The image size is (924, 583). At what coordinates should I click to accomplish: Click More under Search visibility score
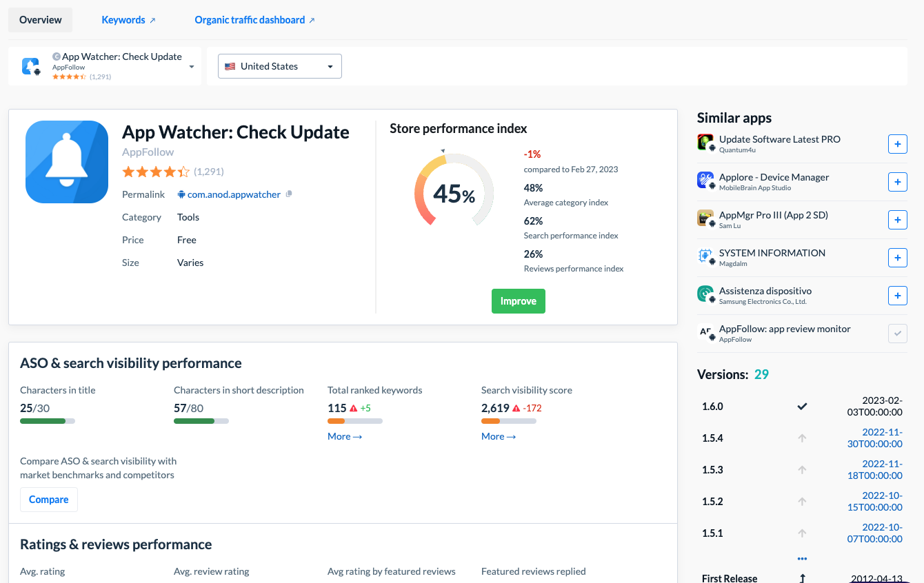499,436
